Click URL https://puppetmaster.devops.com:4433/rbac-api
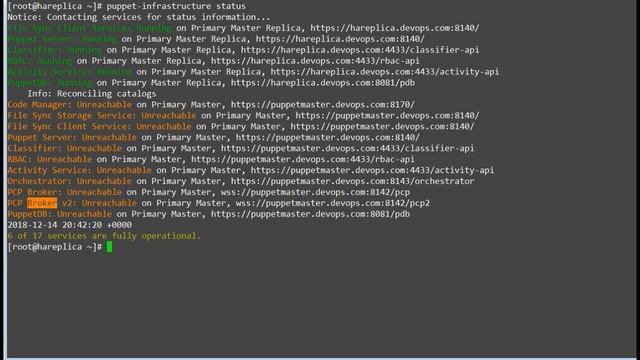 coord(302,159)
